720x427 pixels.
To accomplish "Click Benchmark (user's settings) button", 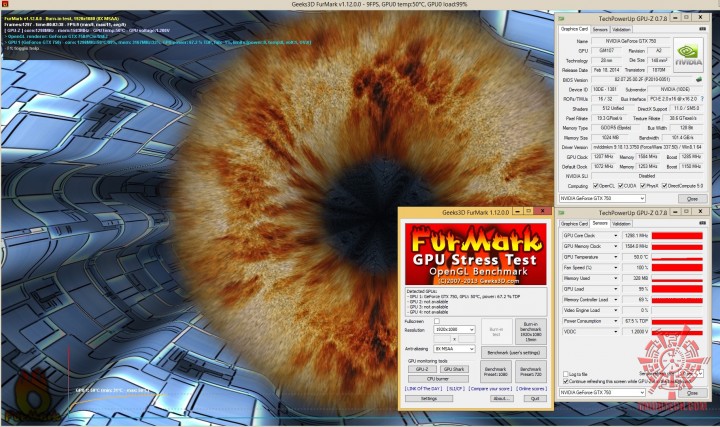I will [513, 353].
